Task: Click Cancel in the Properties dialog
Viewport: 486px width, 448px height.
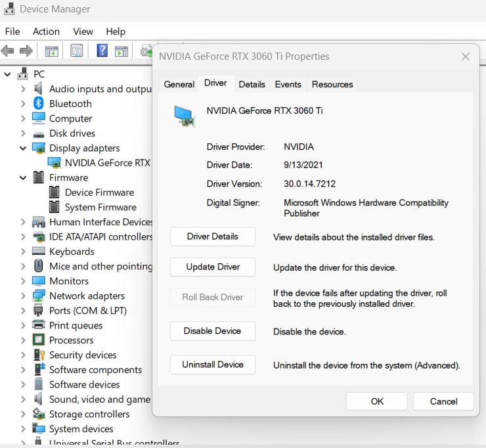Action: pos(443,401)
